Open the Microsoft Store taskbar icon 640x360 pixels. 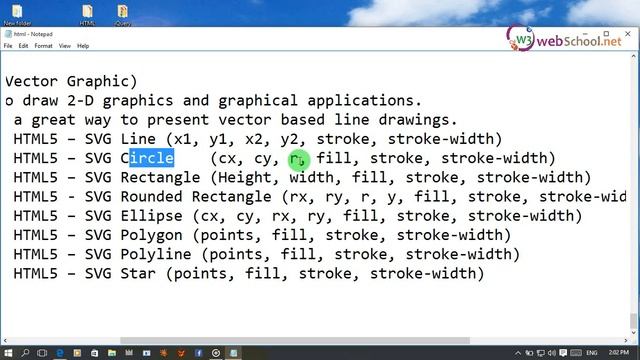click(95, 353)
